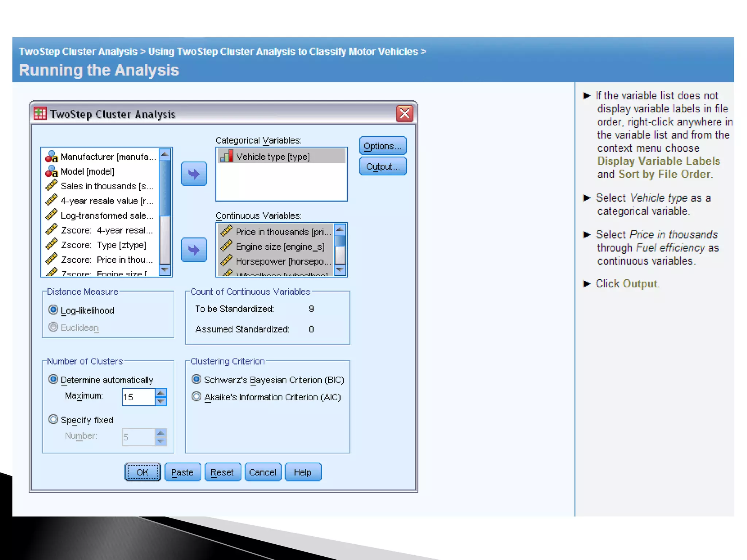Select Log-transformed sale... variable
Screen dimensions: 747x560
click(x=101, y=215)
